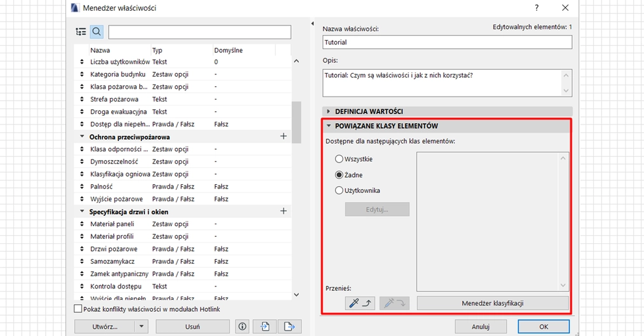Click reorder handle of Dymoszczelność row
This screenshot has width=644, height=336.
(x=81, y=161)
